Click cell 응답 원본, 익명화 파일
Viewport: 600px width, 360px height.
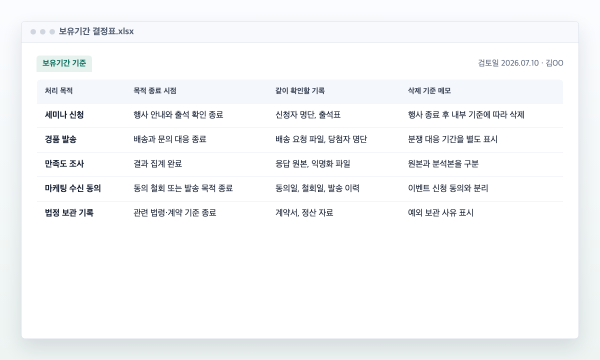point(313,164)
